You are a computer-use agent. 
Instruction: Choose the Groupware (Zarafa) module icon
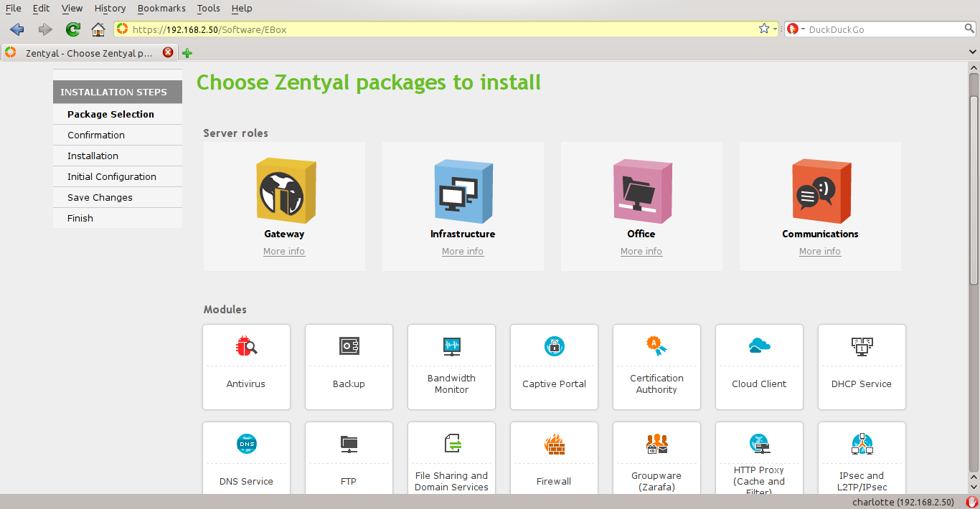click(x=656, y=444)
